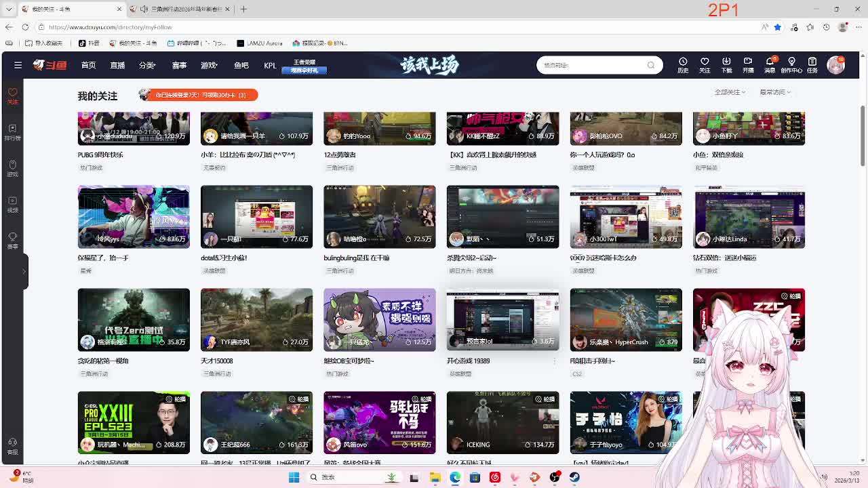Expand the left sidebar arrow handle
The image size is (868, 488).
[x=24, y=271]
